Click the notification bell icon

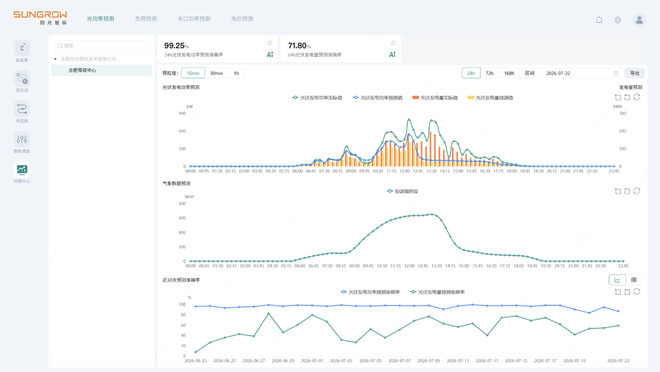(x=599, y=20)
